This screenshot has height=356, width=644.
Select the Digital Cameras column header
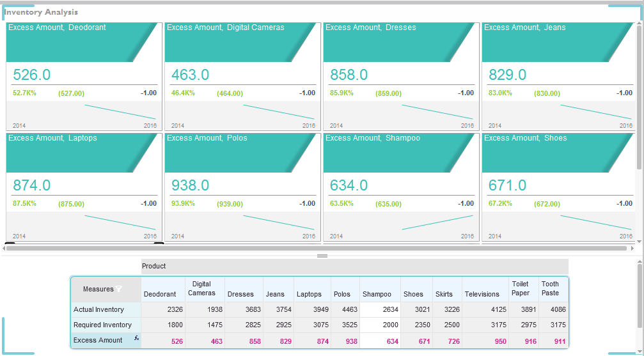[x=201, y=289]
